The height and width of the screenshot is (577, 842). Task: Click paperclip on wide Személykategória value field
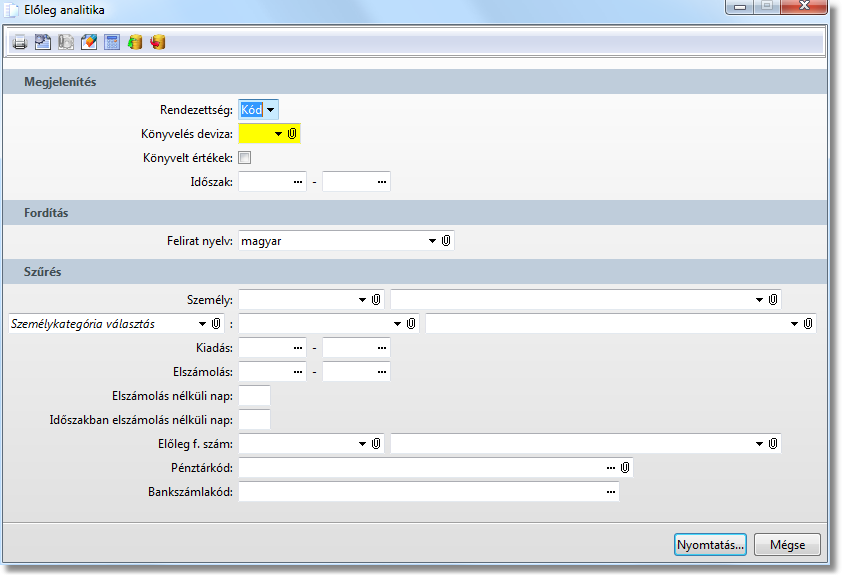point(808,324)
